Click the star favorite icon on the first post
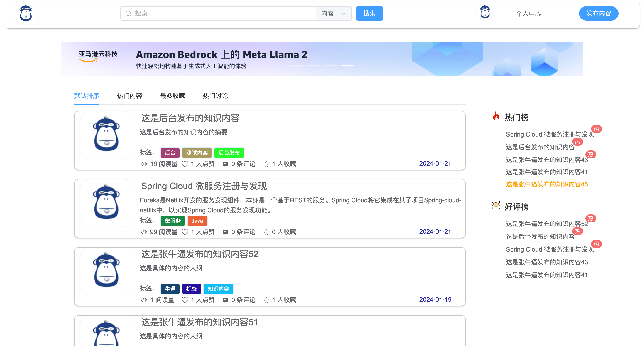The width and height of the screenshot is (644, 346). [x=266, y=164]
